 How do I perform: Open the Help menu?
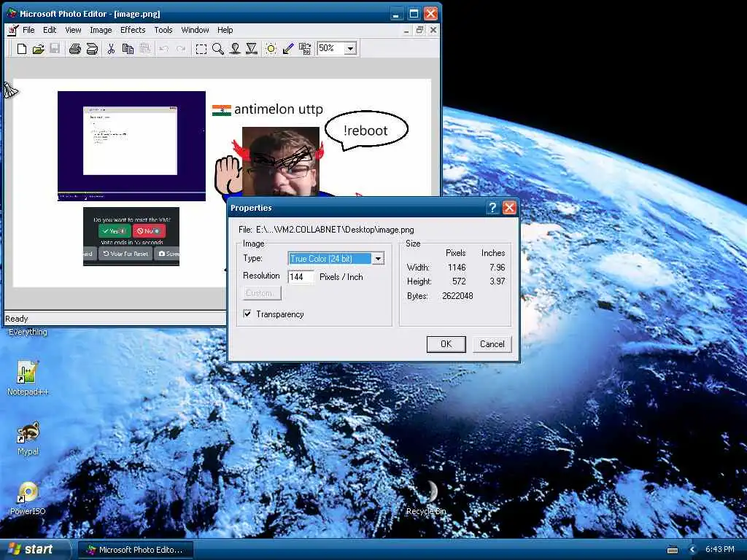(225, 30)
